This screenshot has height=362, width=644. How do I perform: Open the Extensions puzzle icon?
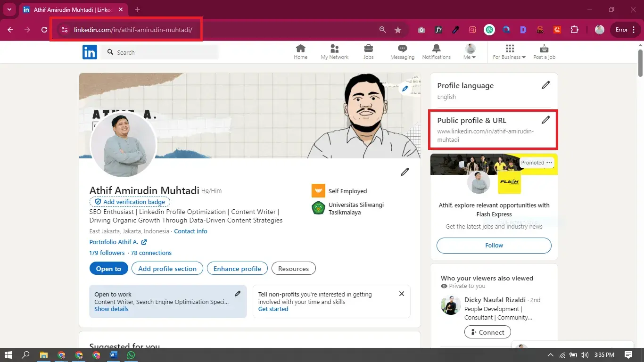(574, 30)
